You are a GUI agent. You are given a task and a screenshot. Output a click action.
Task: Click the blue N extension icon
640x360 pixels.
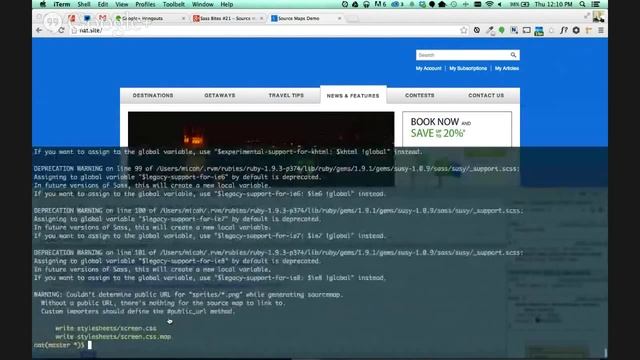click(x=514, y=30)
